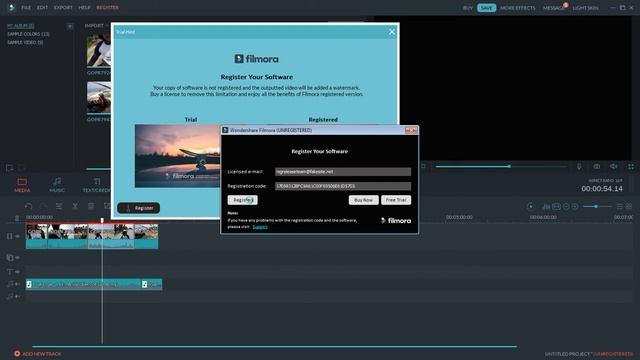Image resolution: width=640 pixels, height=360 pixels.
Task: Click the text track icon
Action: (9, 271)
